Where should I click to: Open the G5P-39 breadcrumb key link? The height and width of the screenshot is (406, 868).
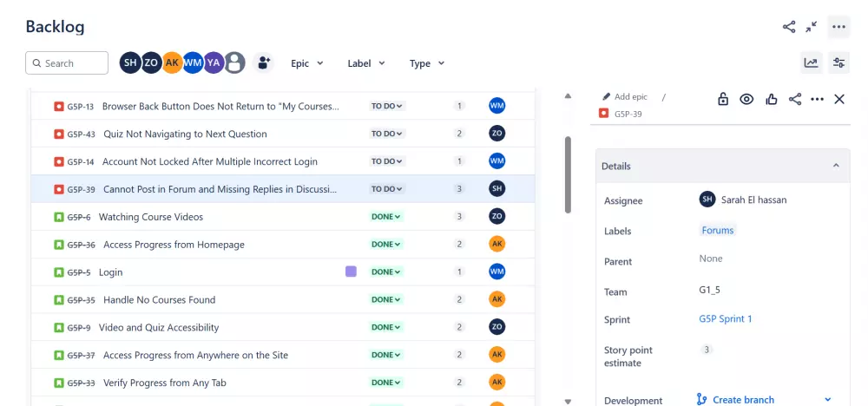click(628, 114)
